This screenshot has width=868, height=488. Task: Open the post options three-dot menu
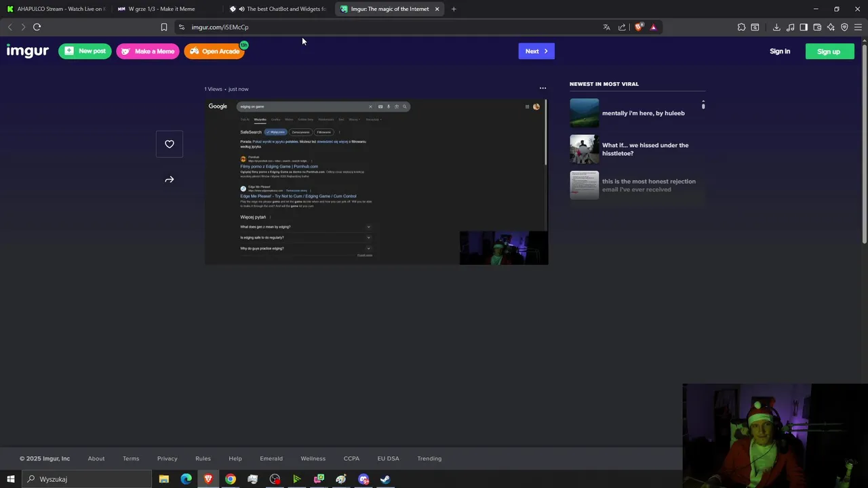pyautogui.click(x=542, y=88)
